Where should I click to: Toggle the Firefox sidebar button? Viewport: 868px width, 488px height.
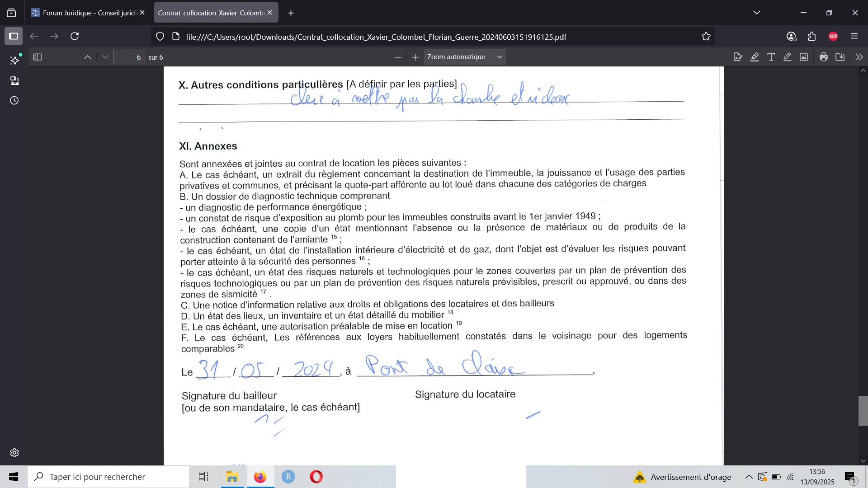tap(14, 36)
